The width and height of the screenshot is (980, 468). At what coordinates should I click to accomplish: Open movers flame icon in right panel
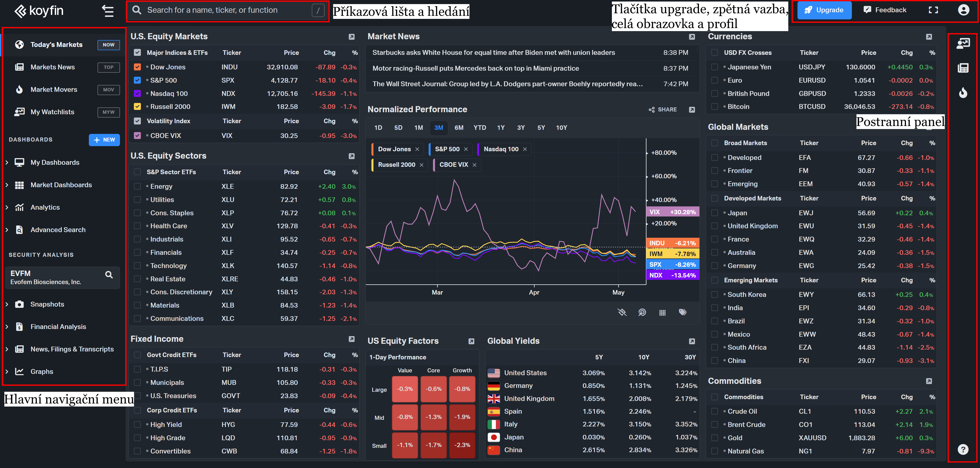(x=963, y=92)
